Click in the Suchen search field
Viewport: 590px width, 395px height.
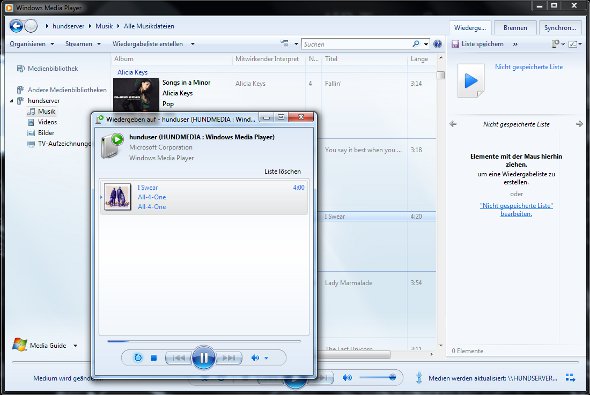tap(356, 44)
